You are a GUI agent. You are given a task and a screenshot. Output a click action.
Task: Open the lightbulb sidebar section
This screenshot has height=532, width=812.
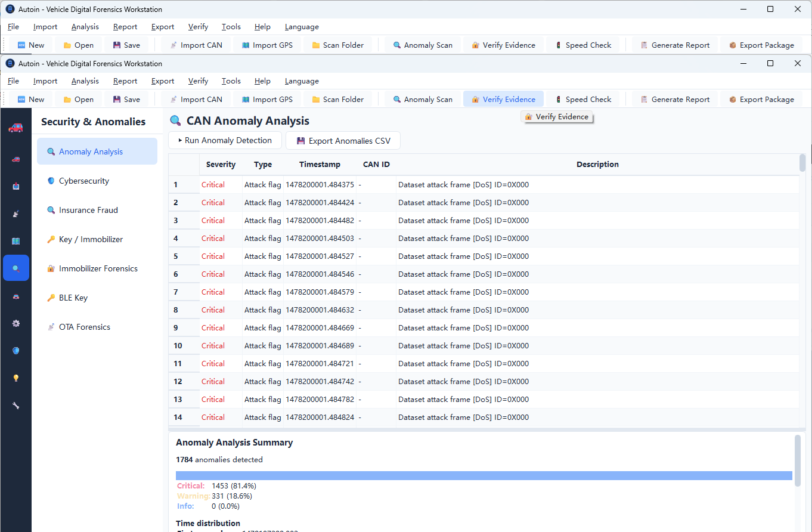[16, 378]
